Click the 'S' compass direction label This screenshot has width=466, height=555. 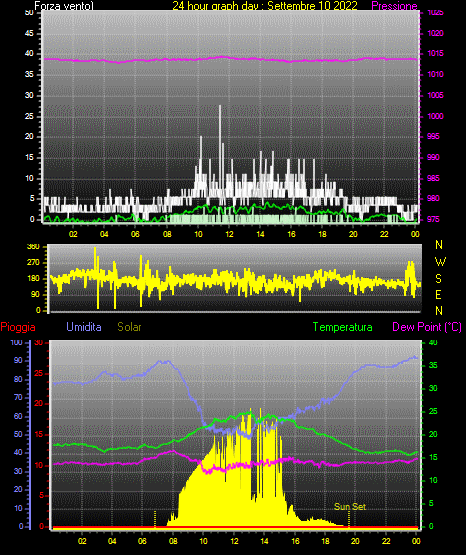coord(438,279)
